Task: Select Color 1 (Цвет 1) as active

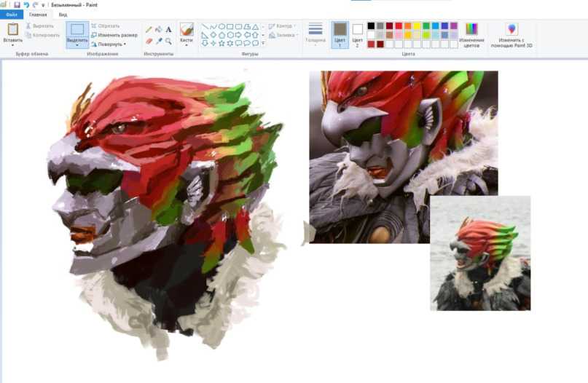Action: [340, 34]
